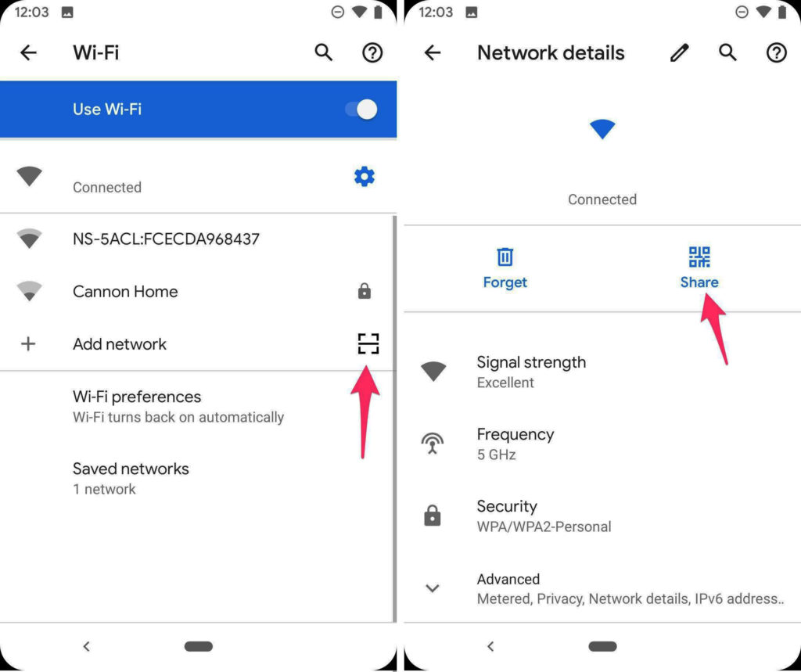
Task: Open help in the Network details screen
Action: (x=777, y=52)
